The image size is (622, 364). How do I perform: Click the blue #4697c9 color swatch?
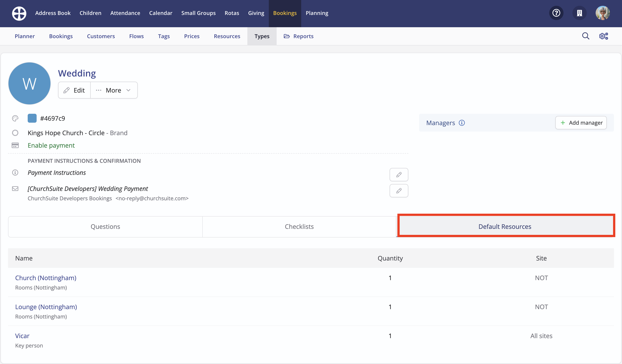coord(32,118)
